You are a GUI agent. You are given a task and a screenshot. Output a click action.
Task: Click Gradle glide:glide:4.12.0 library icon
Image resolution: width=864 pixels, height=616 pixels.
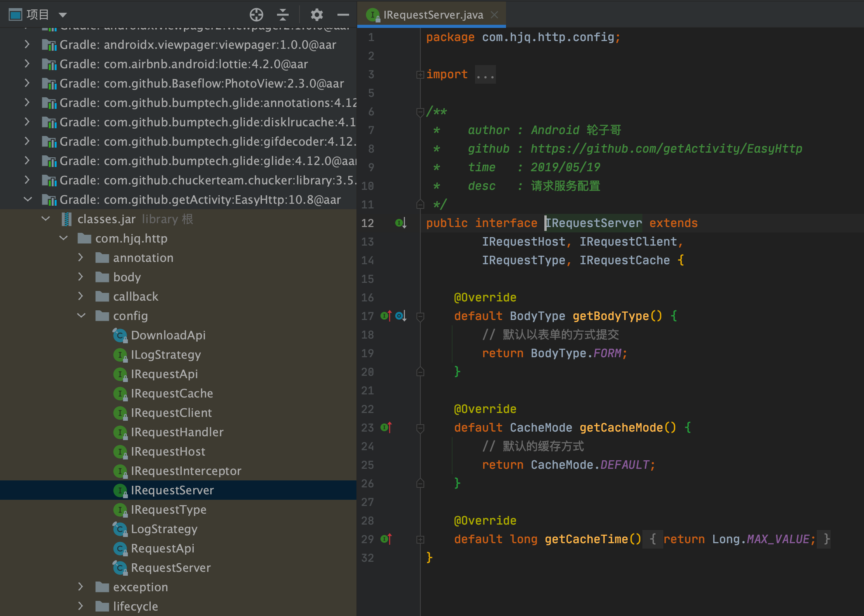pyautogui.click(x=49, y=161)
